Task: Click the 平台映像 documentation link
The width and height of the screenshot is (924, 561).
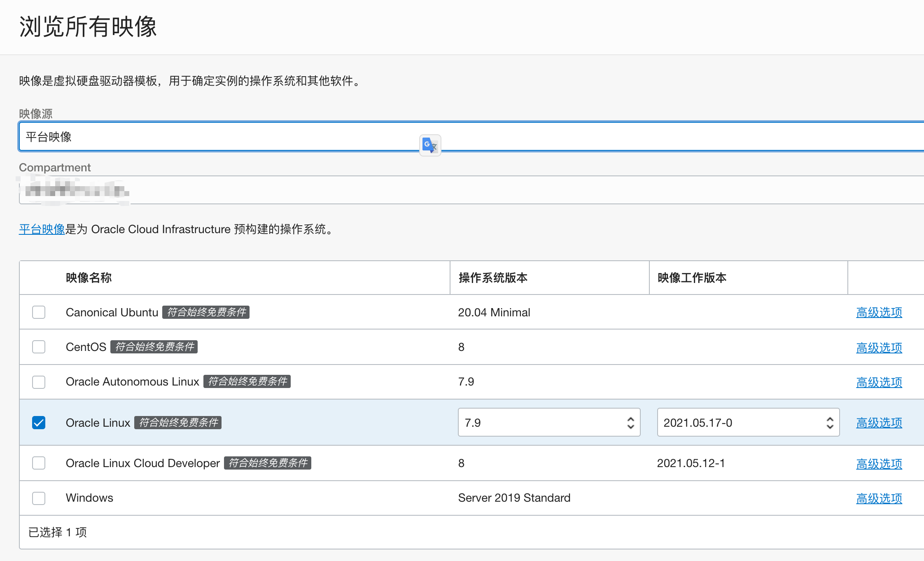Action: pos(42,229)
